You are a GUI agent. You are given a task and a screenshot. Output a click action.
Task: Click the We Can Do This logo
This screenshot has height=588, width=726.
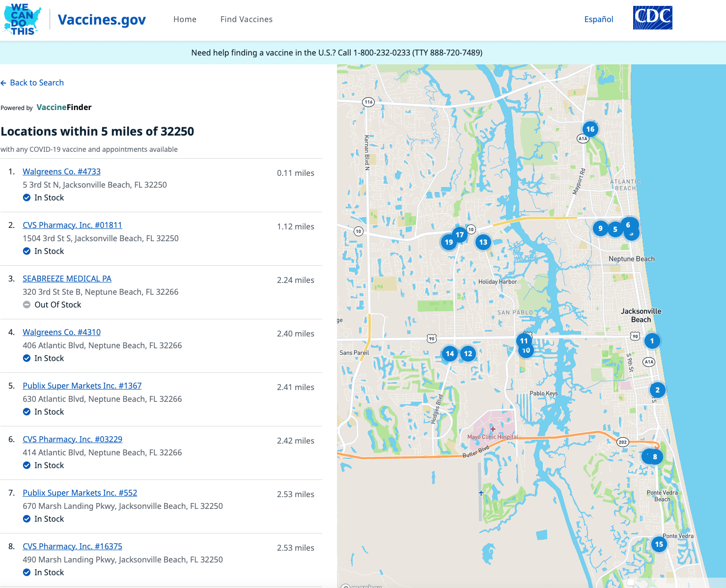(22, 20)
